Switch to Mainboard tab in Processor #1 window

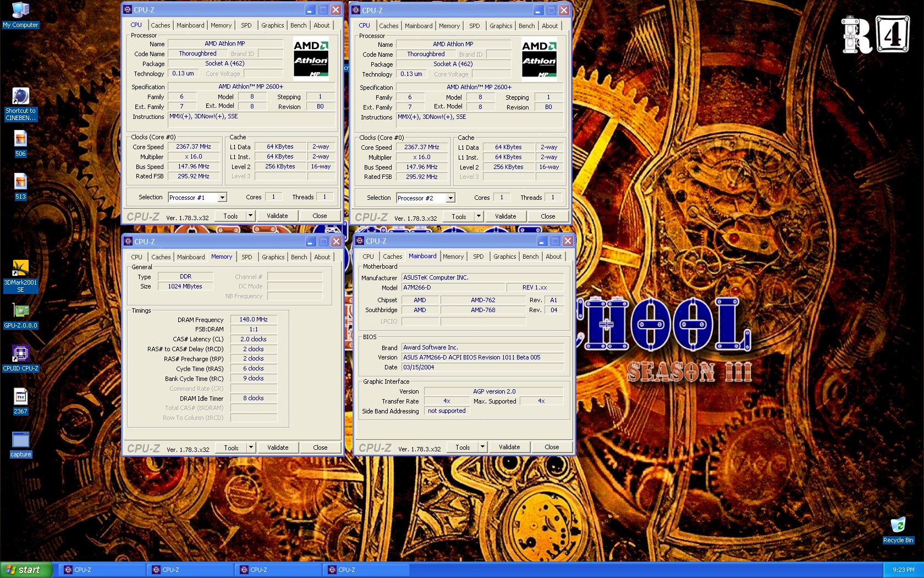point(190,25)
